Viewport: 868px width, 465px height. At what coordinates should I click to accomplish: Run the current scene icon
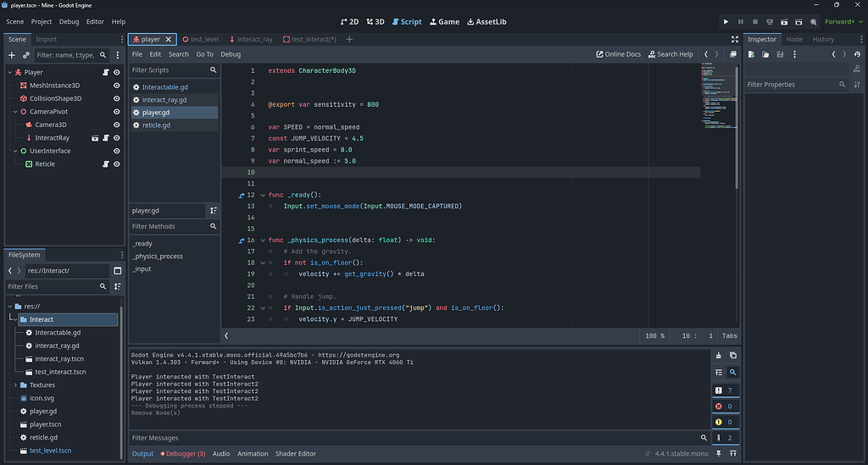[x=784, y=21]
